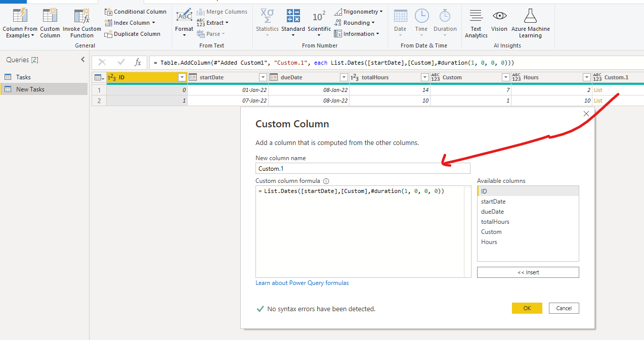Click OK in Custom Column dialog
The image size is (644, 340).
tap(527, 308)
